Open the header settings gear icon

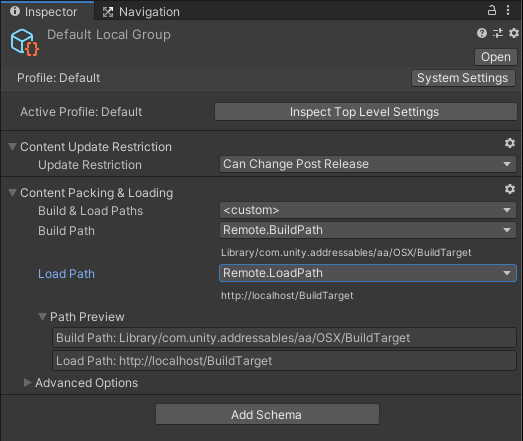coord(514,33)
